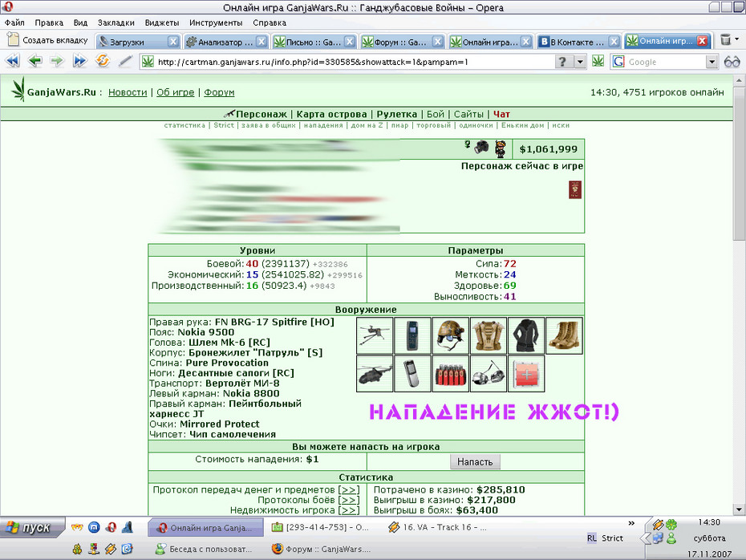Click the Rewind double-arrow navigation button
Viewport: 746px width, 560px height.
[x=13, y=61]
